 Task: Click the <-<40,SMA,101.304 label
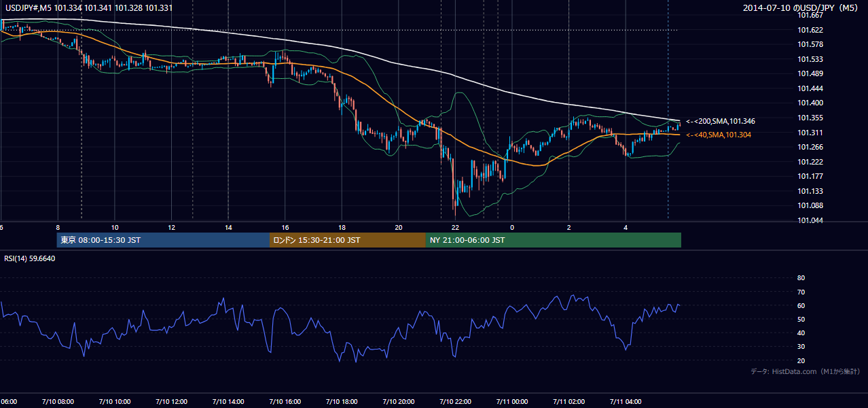(718, 135)
